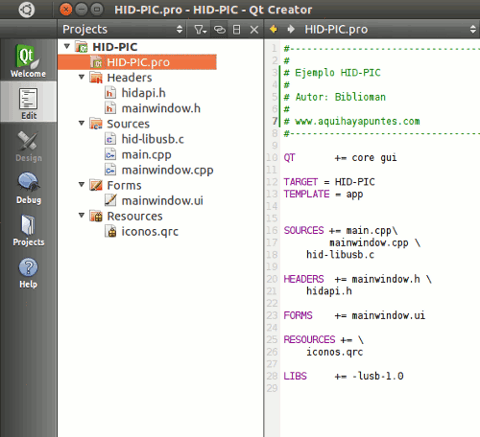This screenshot has height=437, width=480.
Task: Click the www.aquihayapuntes.com comment line
Action: click(x=352, y=121)
